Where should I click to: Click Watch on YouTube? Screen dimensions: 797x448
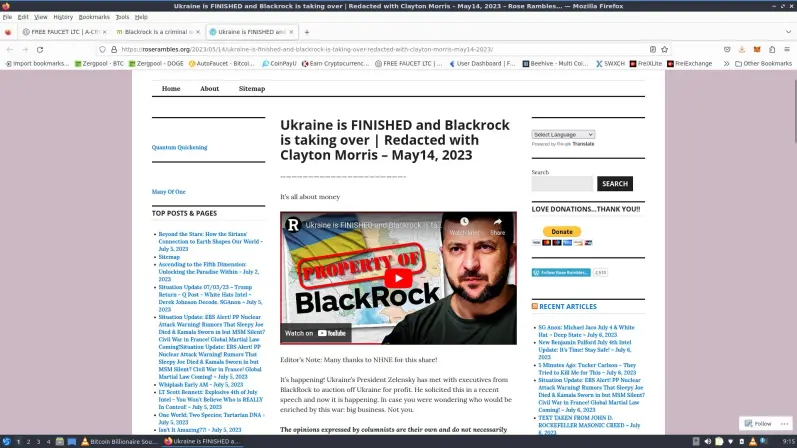point(315,333)
